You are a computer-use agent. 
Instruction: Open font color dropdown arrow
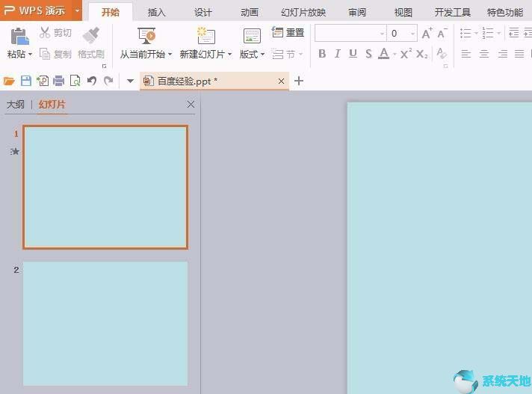tap(395, 54)
